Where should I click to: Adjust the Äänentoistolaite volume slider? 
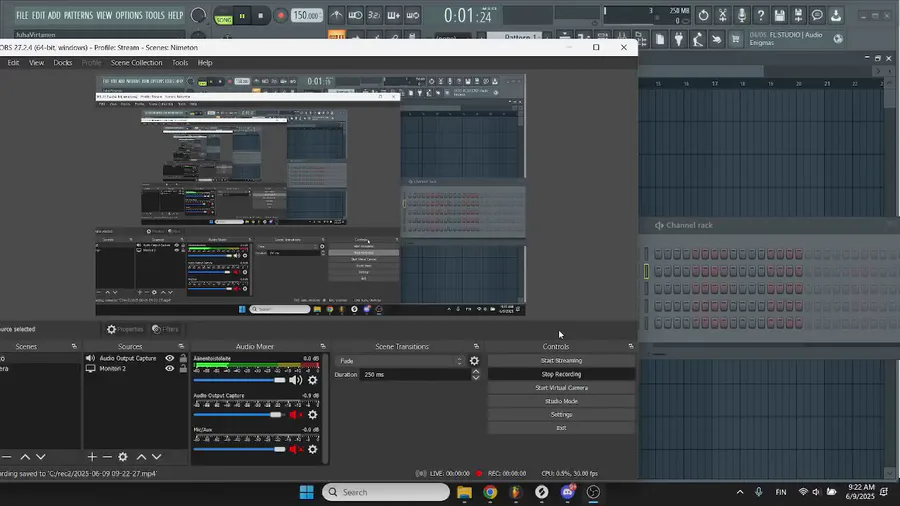[x=239, y=380]
